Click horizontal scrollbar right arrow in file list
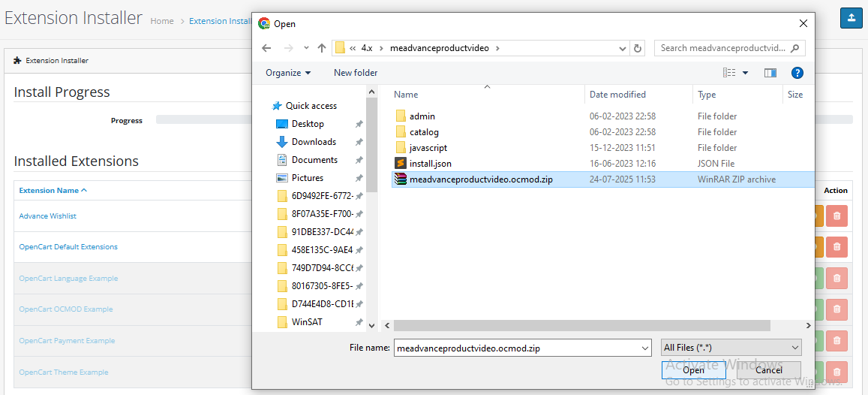 click(x=809, y=326)
